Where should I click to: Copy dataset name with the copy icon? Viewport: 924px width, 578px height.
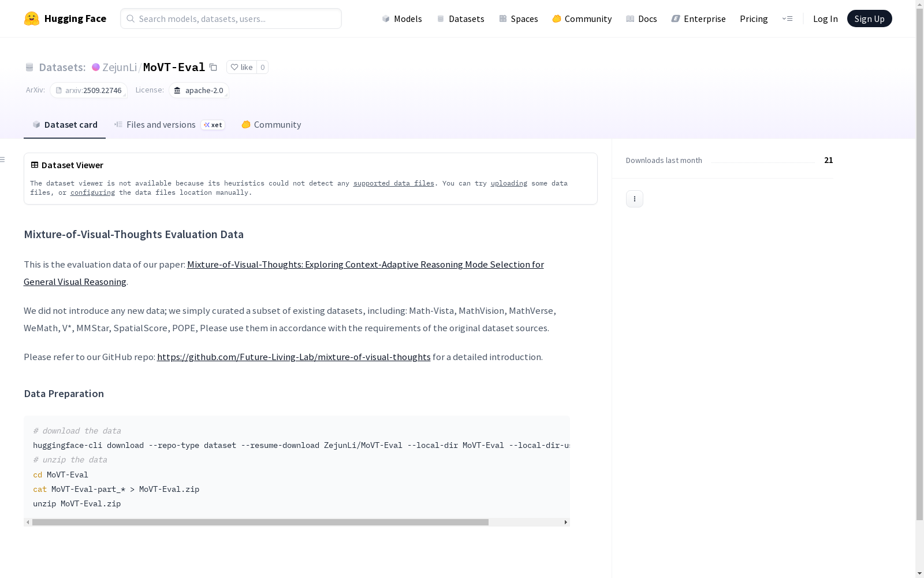click(213, 67)
